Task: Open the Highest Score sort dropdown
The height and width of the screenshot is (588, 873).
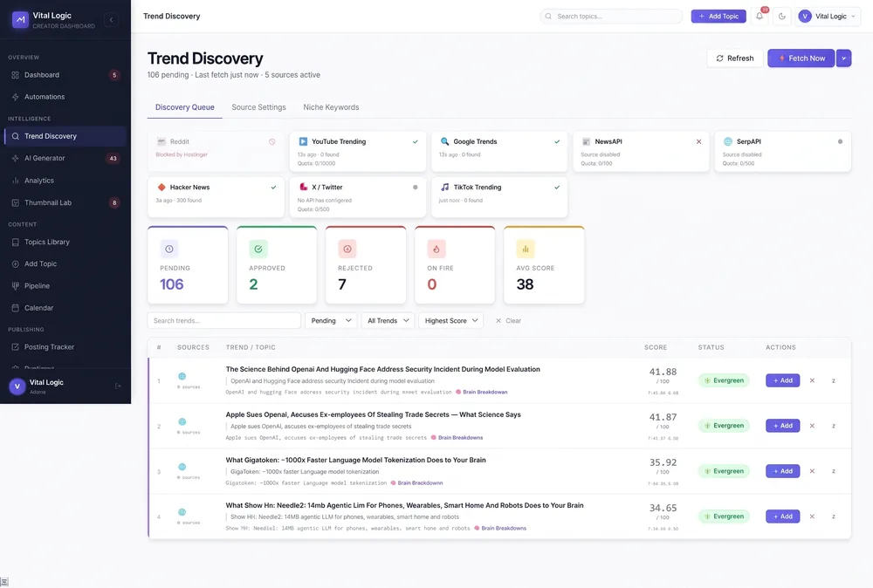Action: click(451, 321)
